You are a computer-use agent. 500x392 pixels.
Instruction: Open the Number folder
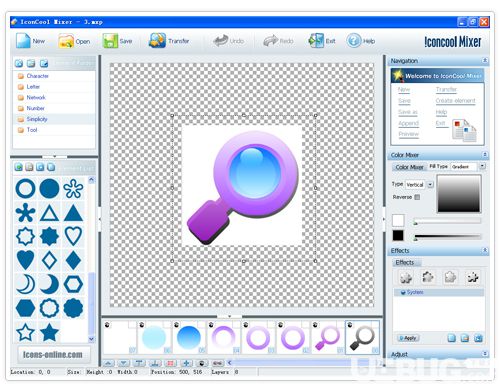[35, 108]
